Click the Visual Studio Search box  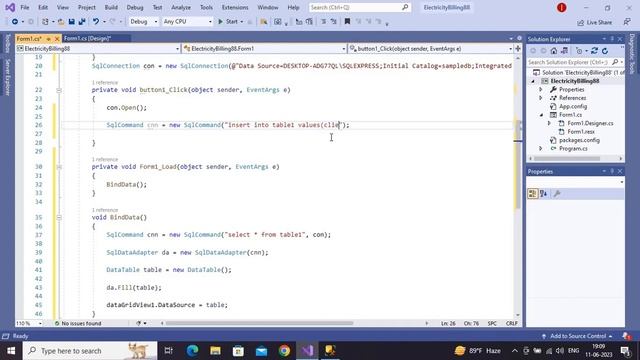[359, 7]
